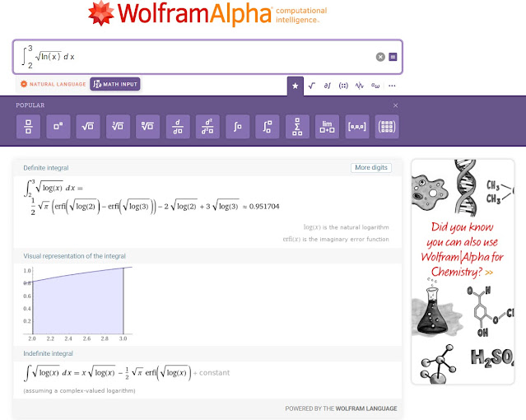Click the '+ constant' text in indefinite result
Image resolution: width=526 pixels, height=420 pixels.
212,373
